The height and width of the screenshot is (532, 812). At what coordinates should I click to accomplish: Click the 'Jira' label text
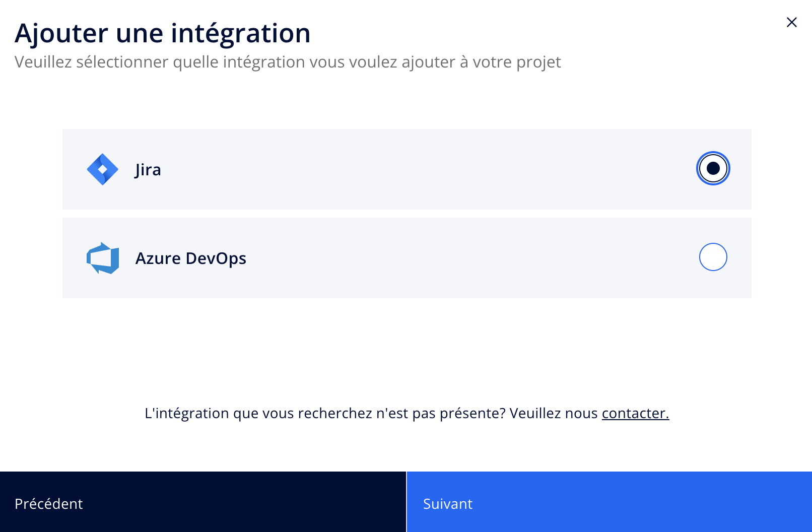(x=148, y=170)
